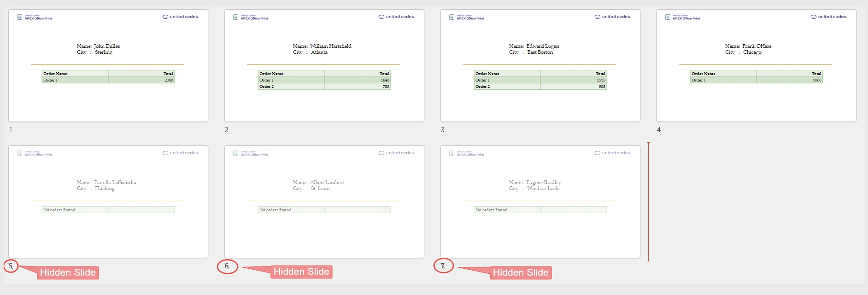Image resolution: width=868 pixels, height=295 pixels.
Task: Click slide number 1 label
Action: click(11, 130)
